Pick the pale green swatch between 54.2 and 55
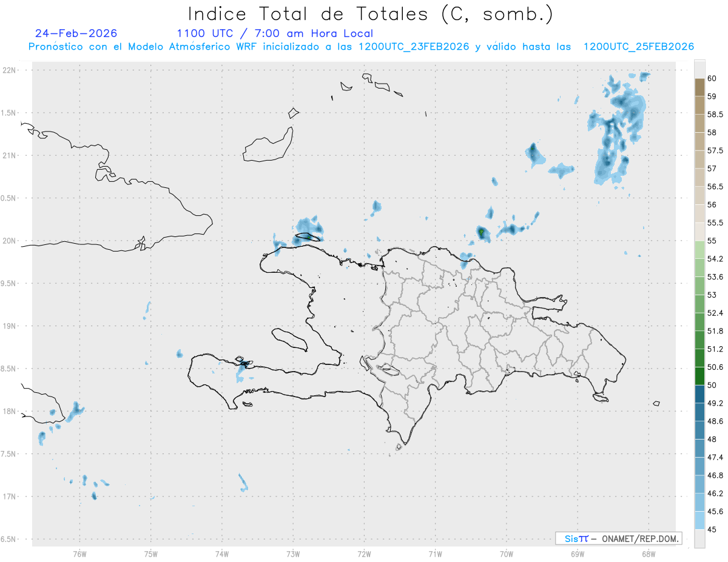Viewport: 728px width, 562px height. [x=699, y=250]
